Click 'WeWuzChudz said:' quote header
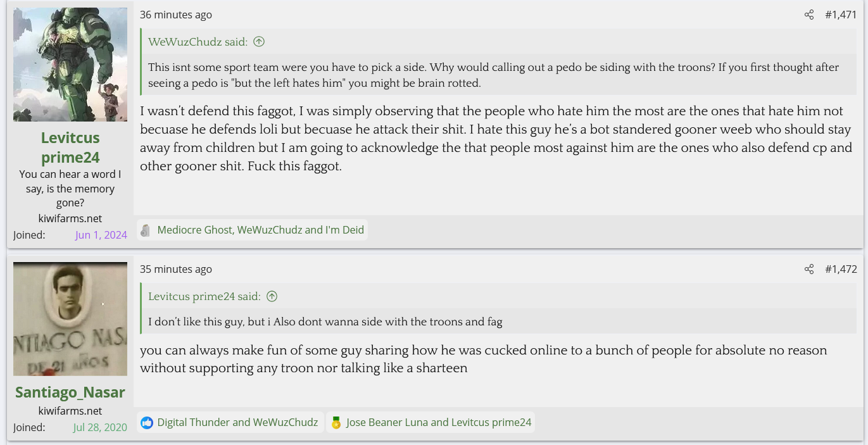The height and width of the screenshot is (445, 868). 198,42
